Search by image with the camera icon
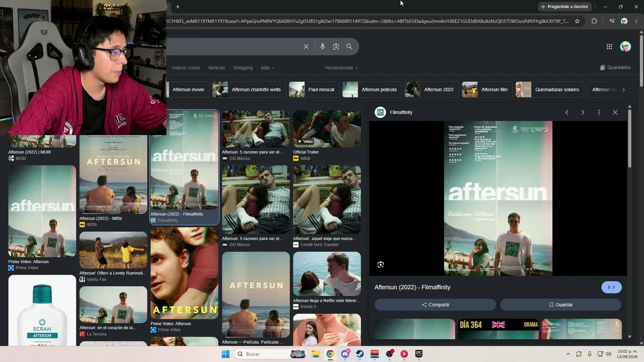 coord(336,47)
